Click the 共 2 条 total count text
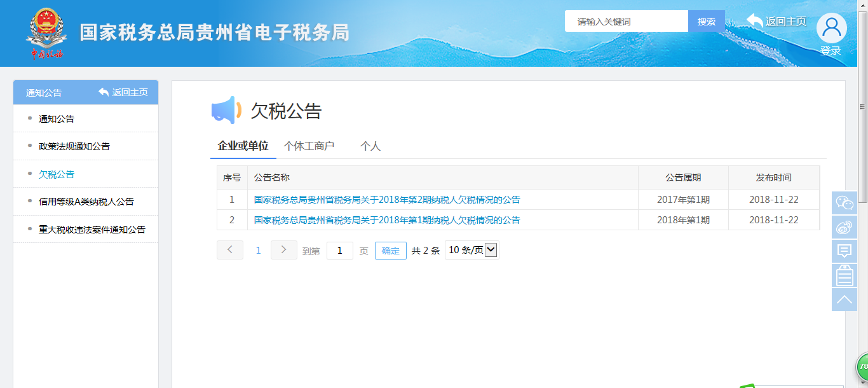Image resolution: width=868 pixels, height=388 pixels. 426,251
